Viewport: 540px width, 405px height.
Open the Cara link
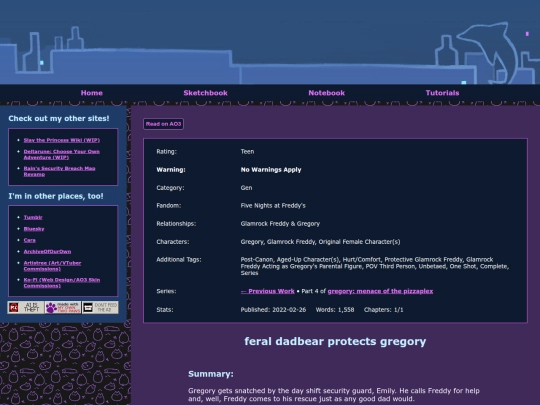(x=30, y=240)
